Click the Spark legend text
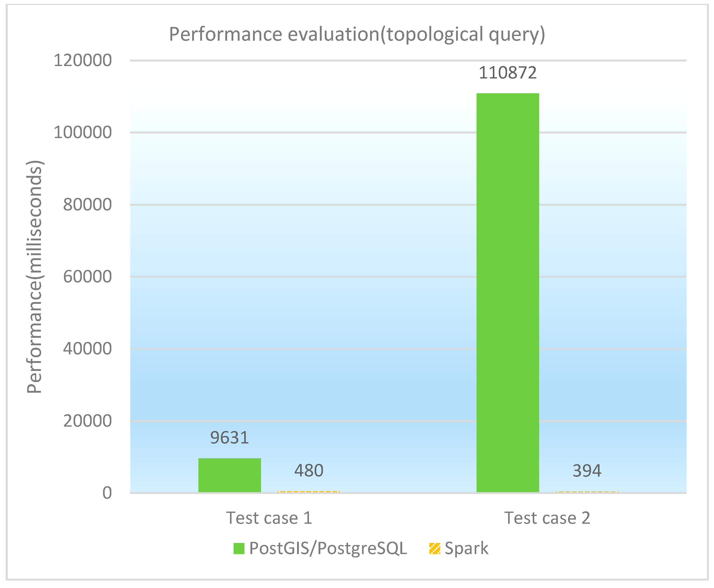 coord(466,548)
